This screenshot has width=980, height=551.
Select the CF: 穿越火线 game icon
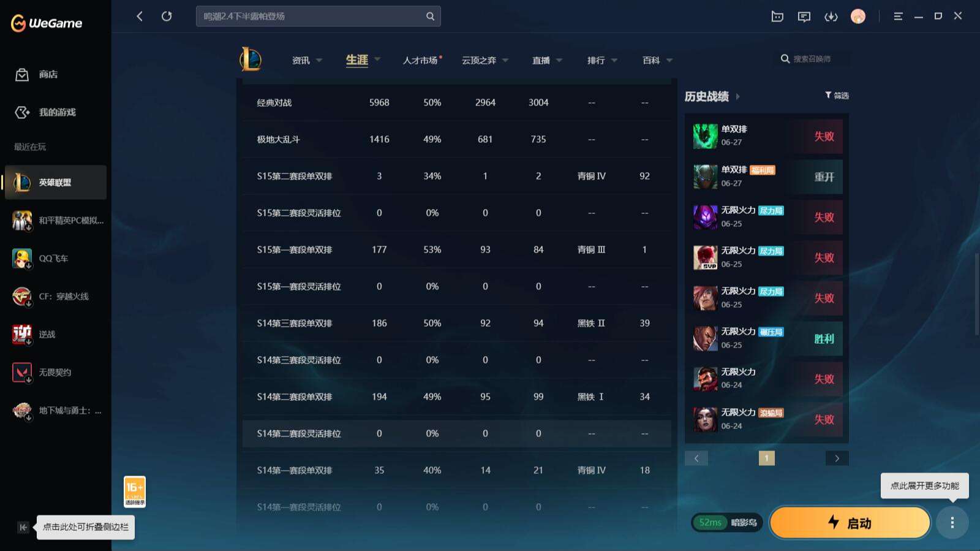(x=22, y=297)
